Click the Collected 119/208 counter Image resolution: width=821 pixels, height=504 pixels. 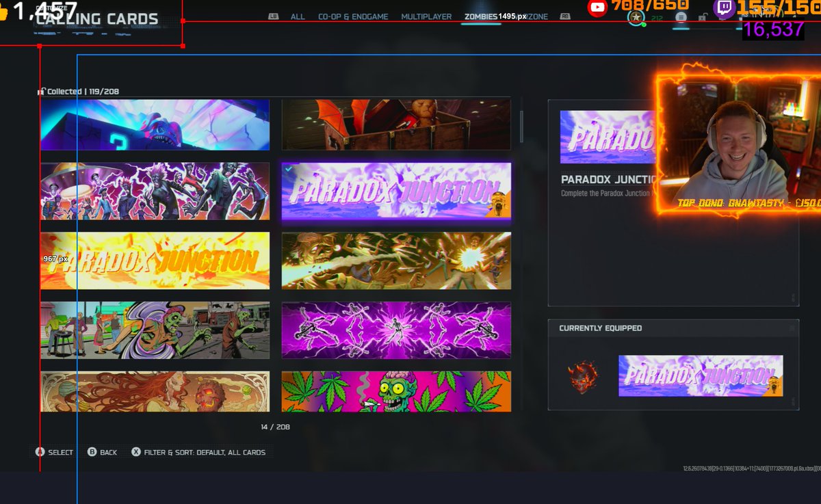pos(83,92)
